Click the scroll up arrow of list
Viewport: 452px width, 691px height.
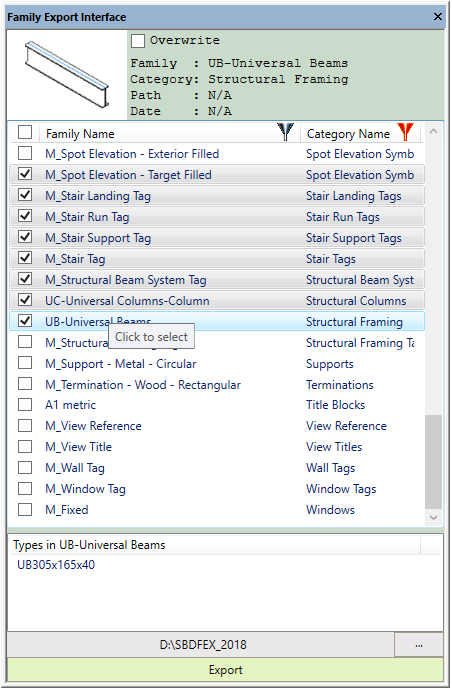433,131
